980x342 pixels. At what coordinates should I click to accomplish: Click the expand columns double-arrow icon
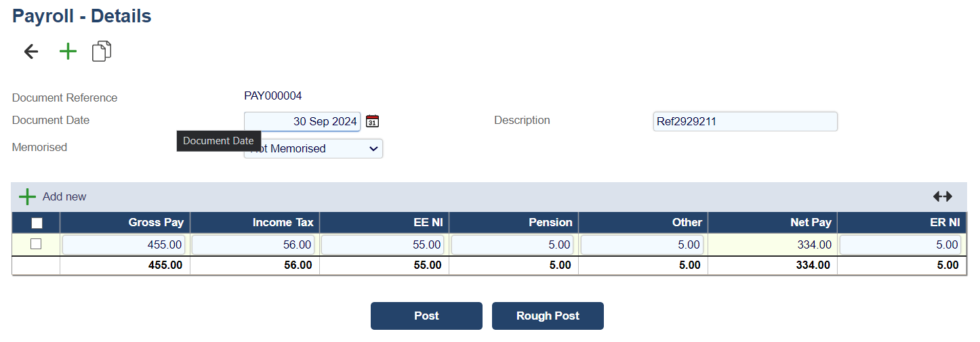[x=942, y=196]
